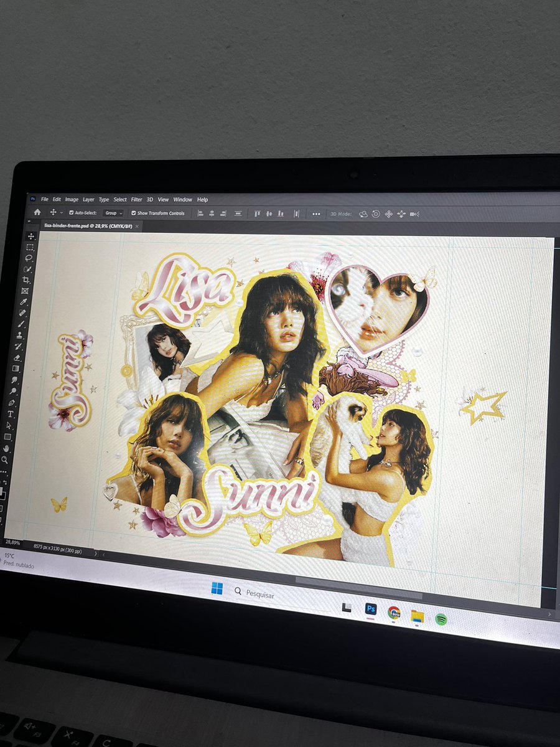Select the lisa-binder-frente.psd document tab
The width and height of the screenshot is (560, 747).
tap(87, 225)
